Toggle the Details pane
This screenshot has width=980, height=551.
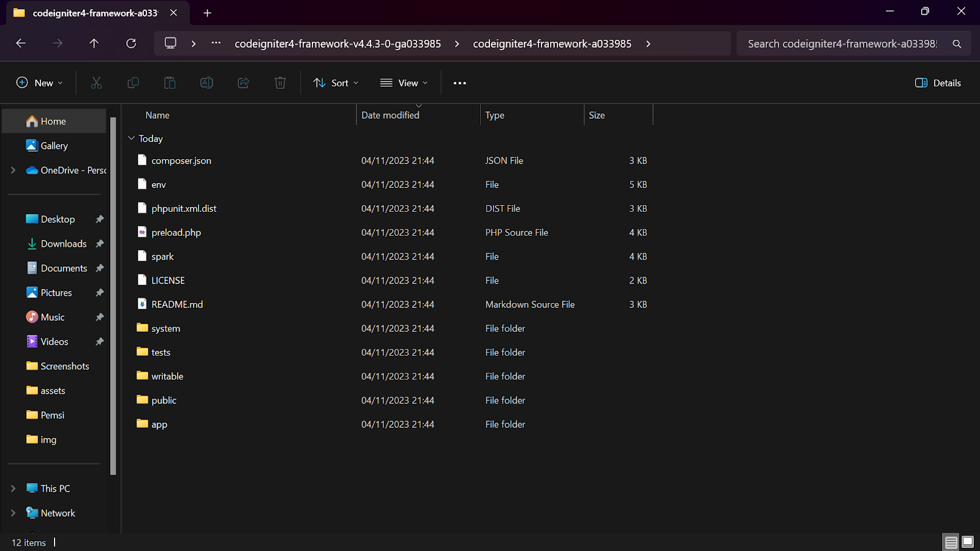click(x=938, y=83)
